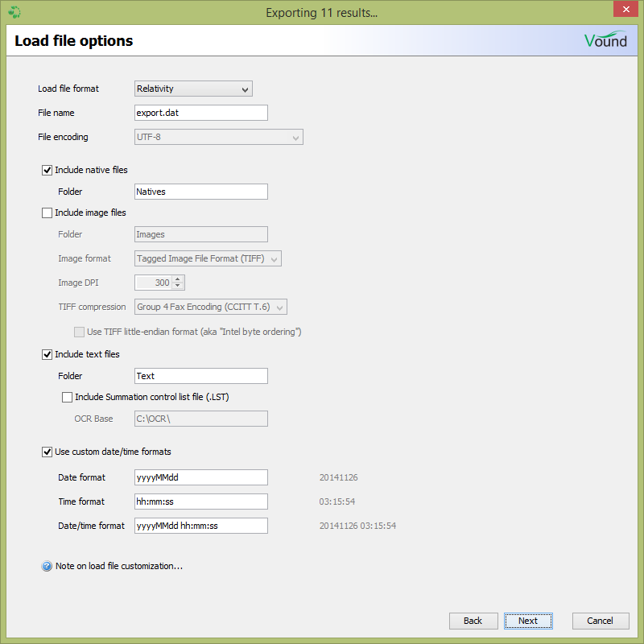The height and width of the screenshot is (644, 644).
Task: Click the Cancel button
Action: point(601,621)
